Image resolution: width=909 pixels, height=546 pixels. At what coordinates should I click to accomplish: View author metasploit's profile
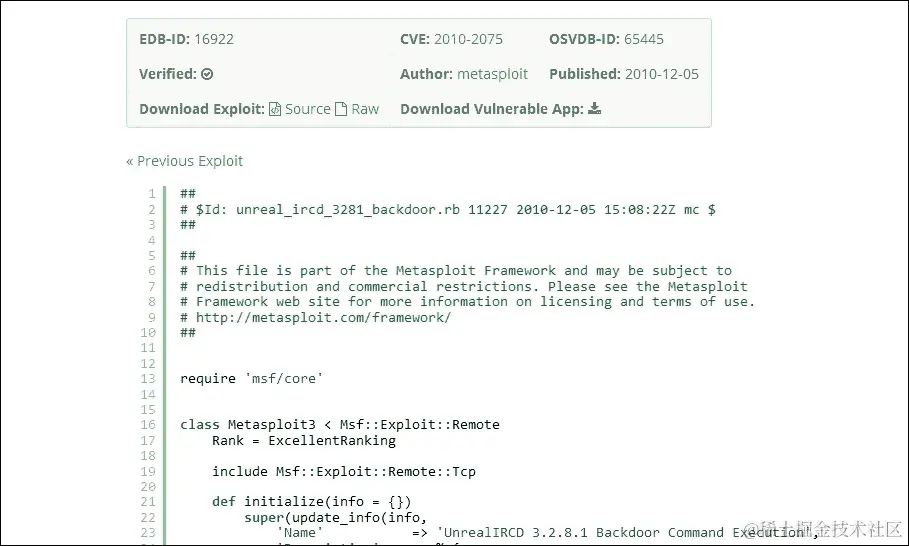coord(492,74)
